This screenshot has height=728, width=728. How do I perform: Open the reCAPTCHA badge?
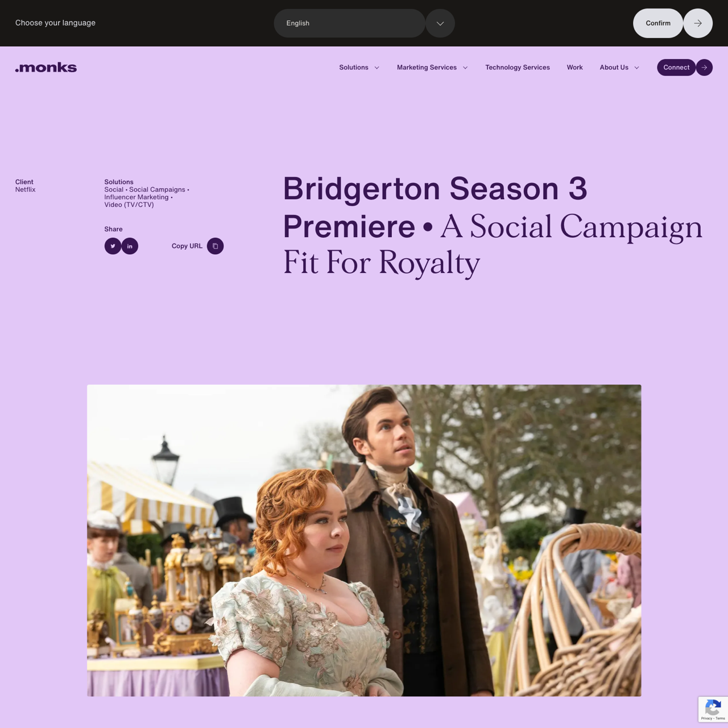tap(713, 709)
